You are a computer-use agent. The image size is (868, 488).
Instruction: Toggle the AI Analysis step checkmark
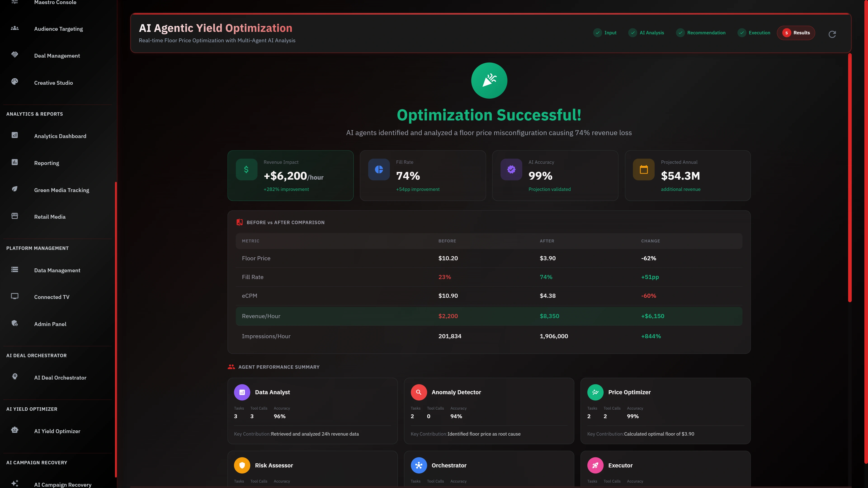(632, 33)
